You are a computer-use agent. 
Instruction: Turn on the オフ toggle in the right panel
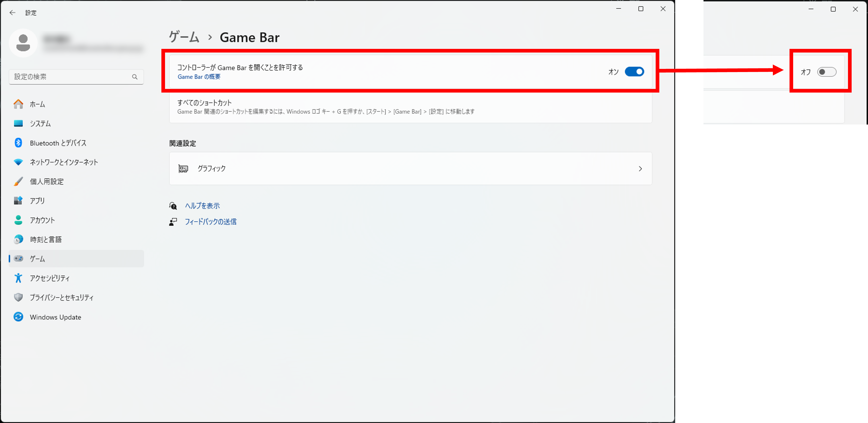pos(827,72)
